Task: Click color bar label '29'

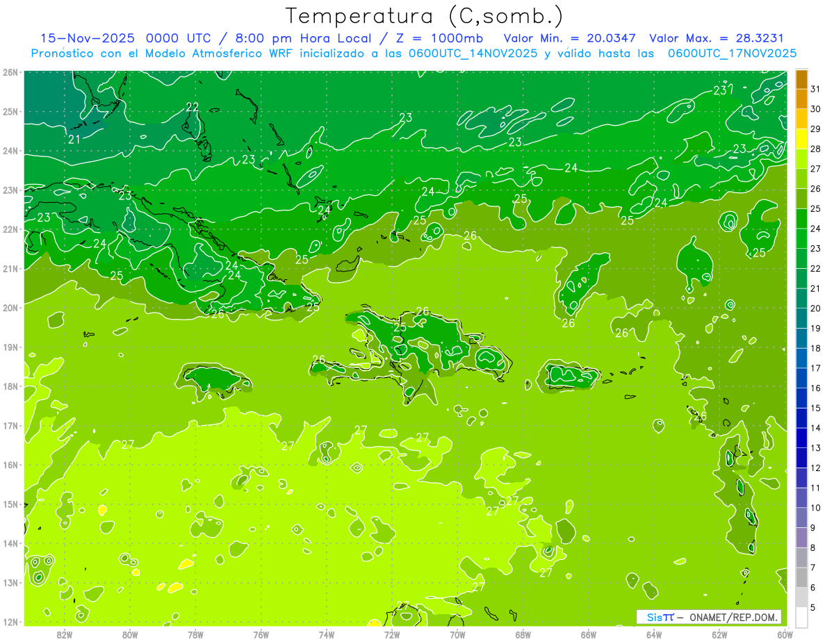Action: point(815,129)
